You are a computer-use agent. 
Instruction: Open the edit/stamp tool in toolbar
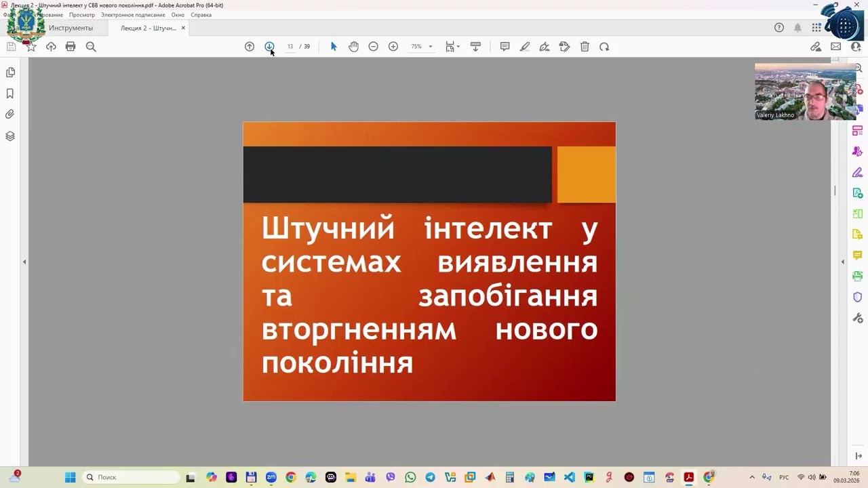point(564,47)
